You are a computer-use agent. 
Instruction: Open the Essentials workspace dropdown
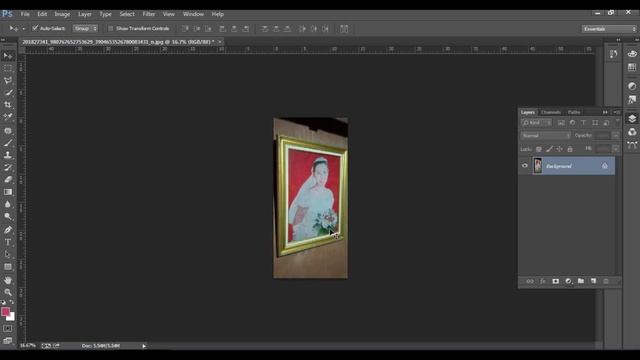(609, 29)
